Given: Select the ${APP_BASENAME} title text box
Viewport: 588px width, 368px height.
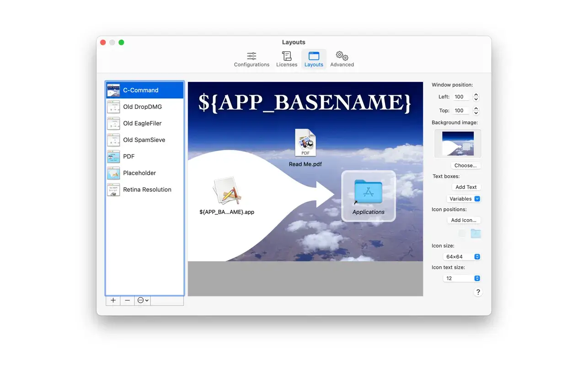Looking at the screenshot, I should (305, 103).
